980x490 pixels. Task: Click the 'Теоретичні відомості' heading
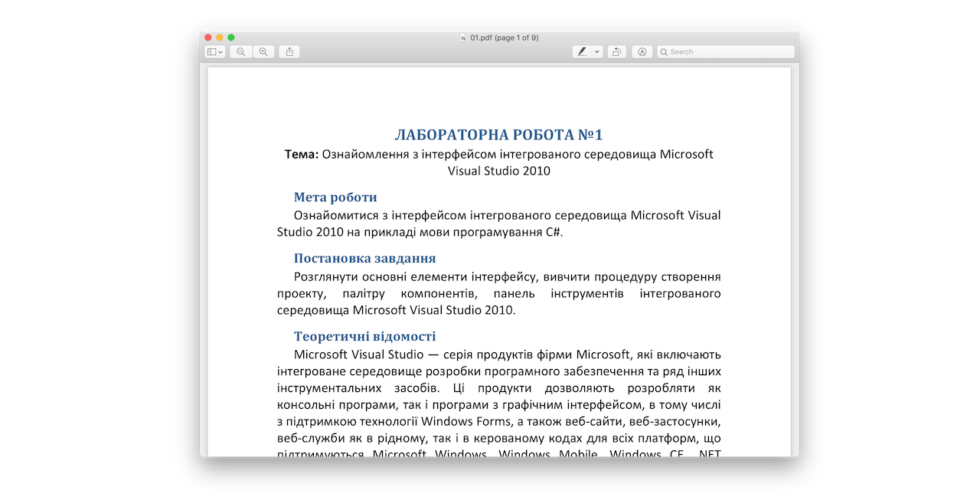365,336
